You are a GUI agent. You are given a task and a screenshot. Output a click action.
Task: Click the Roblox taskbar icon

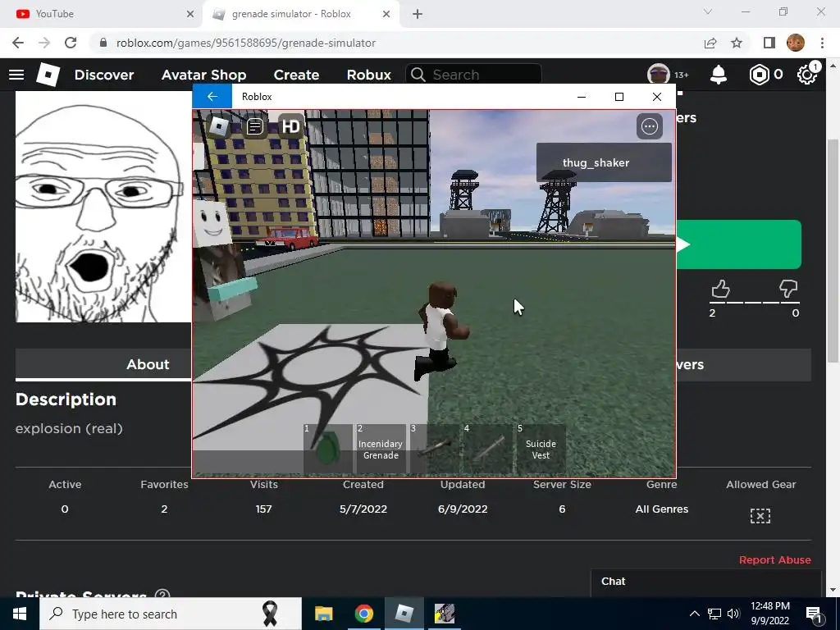404,614
